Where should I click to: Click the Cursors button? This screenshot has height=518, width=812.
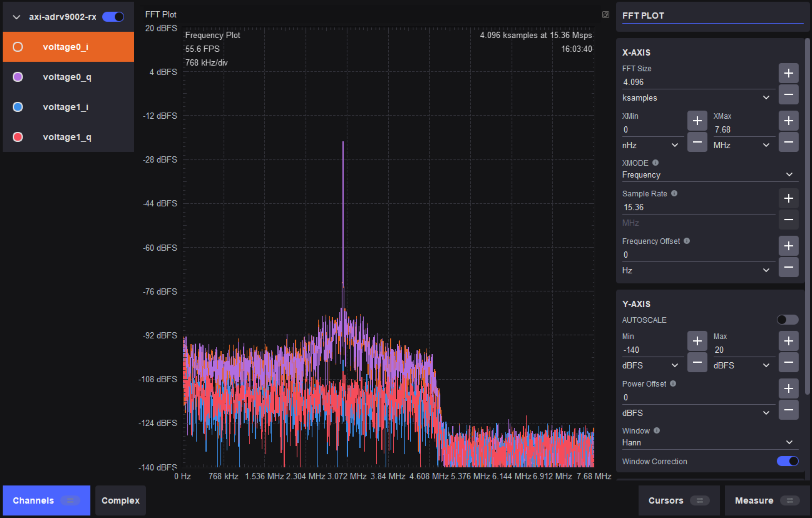(678, 500)
